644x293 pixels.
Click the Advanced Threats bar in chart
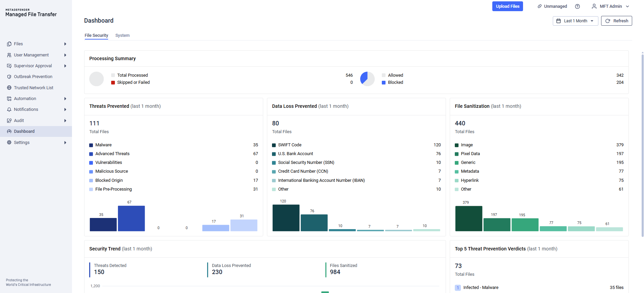click(x=131, y=218)
